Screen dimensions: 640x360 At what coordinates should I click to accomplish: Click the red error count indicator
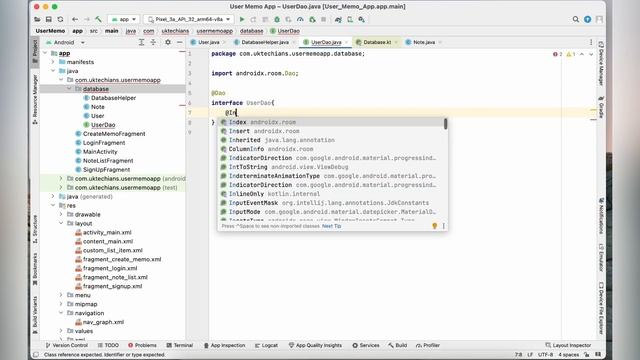557,54
